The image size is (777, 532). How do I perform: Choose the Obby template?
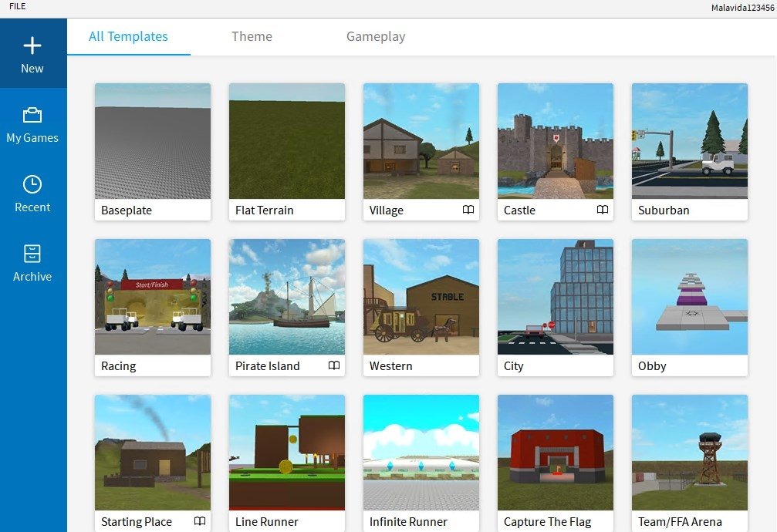point(689,297)
